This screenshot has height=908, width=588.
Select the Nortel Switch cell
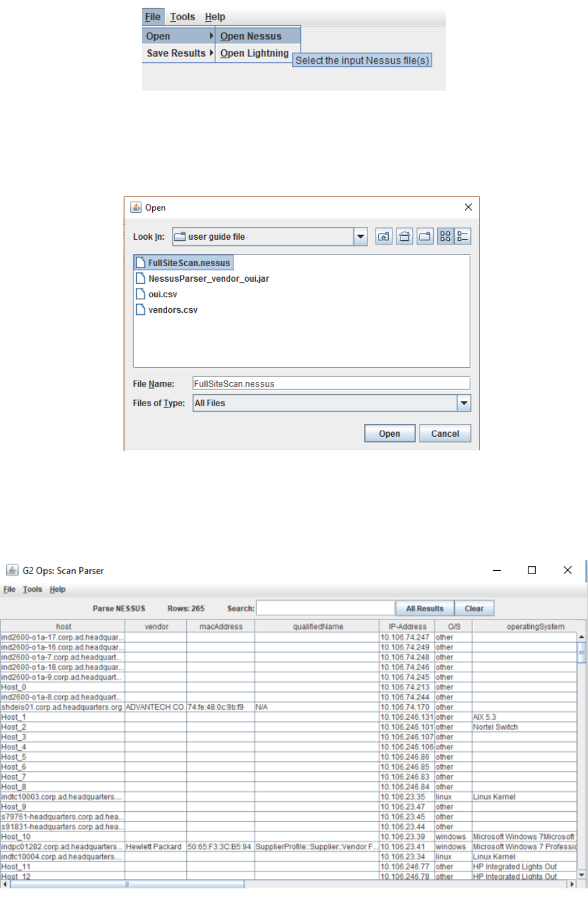[x=525, y=727]
